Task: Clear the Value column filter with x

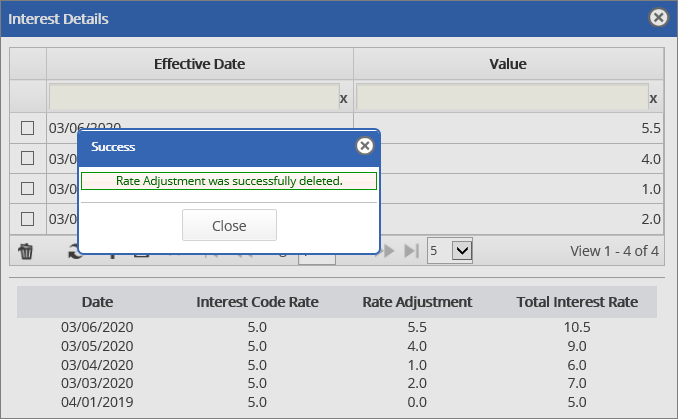Action: tap(653, 99)
